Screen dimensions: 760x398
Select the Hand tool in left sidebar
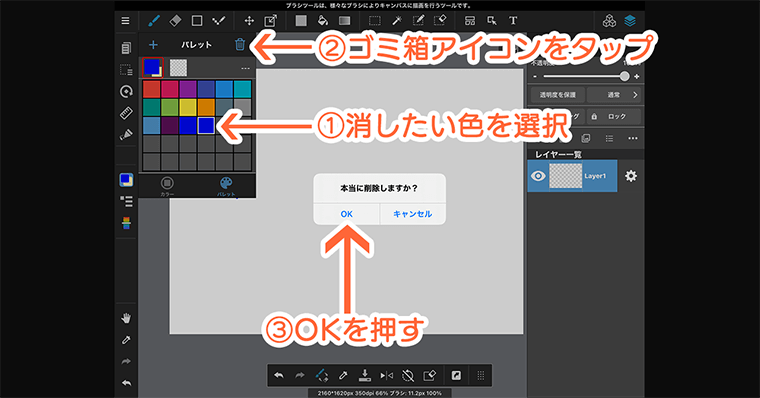pos(126,318)
